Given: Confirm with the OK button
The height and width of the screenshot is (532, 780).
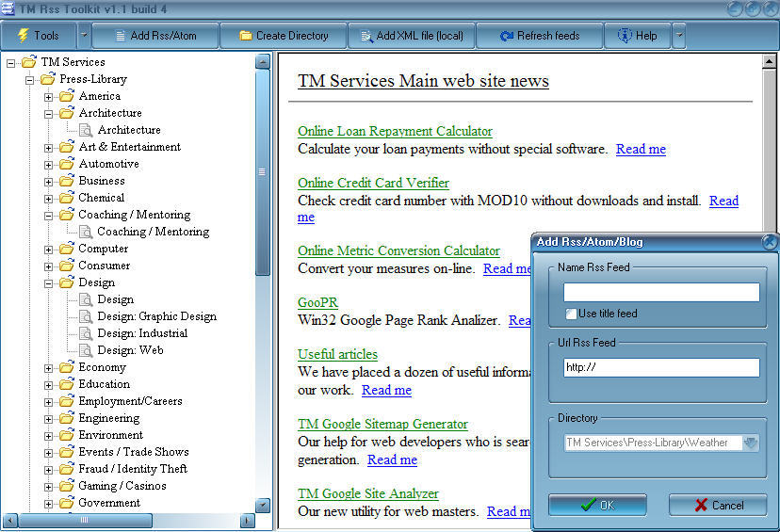Looking at the screenshot, I should [597, 505].
